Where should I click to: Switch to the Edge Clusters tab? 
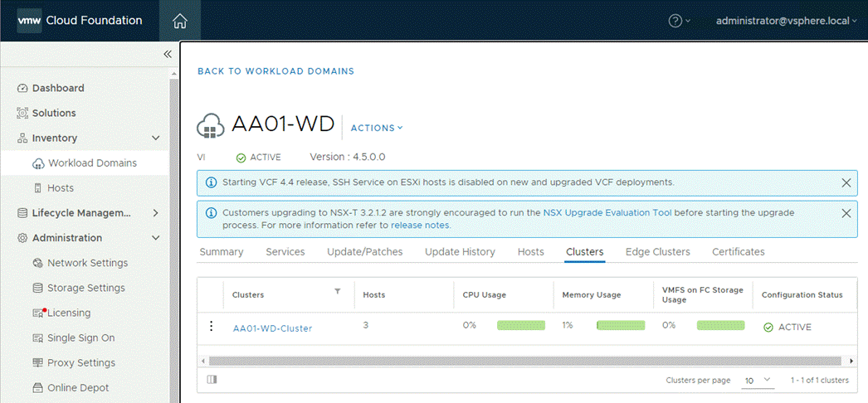coord(658,251)
